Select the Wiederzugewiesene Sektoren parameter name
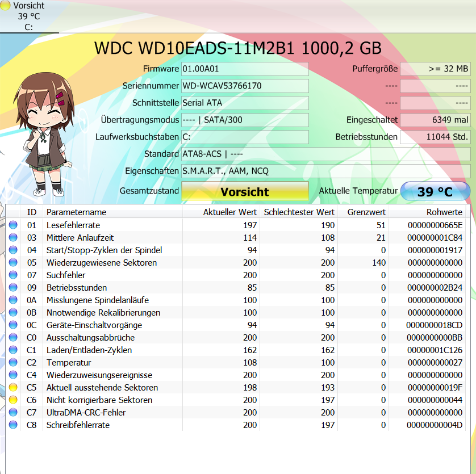This screenshot has height=474, width=476. (x=102, y=262)
